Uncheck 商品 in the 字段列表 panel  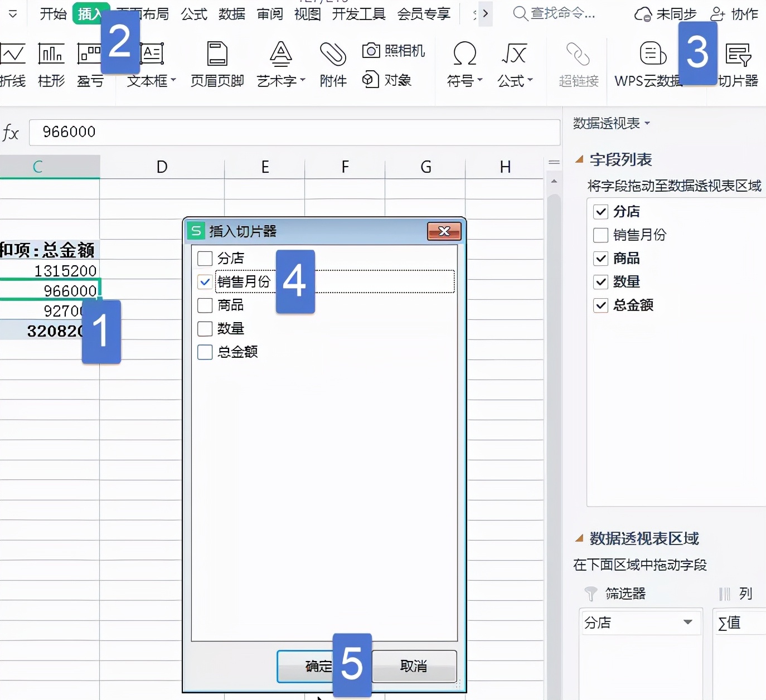pyautogui.click(x=600, y=259)
